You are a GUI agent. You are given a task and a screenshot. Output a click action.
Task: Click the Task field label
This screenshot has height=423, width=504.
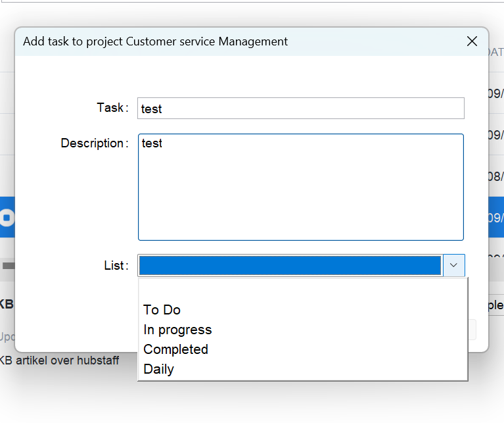coord(112,108)
